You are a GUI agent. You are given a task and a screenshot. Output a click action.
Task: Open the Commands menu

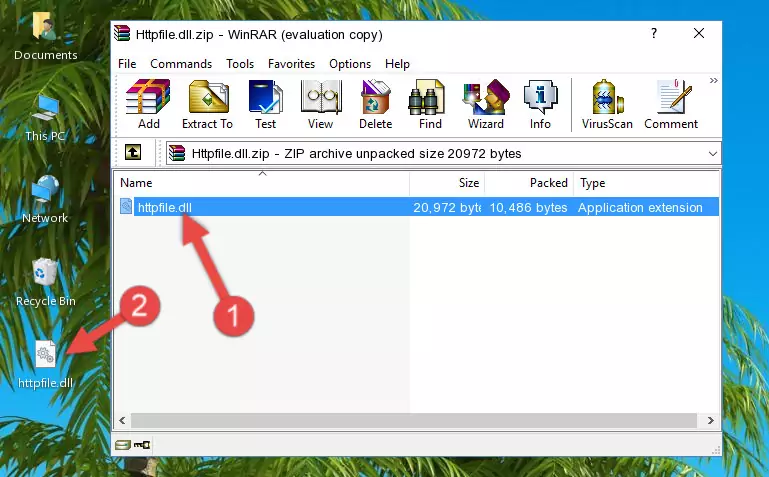[x=181, y=64]
